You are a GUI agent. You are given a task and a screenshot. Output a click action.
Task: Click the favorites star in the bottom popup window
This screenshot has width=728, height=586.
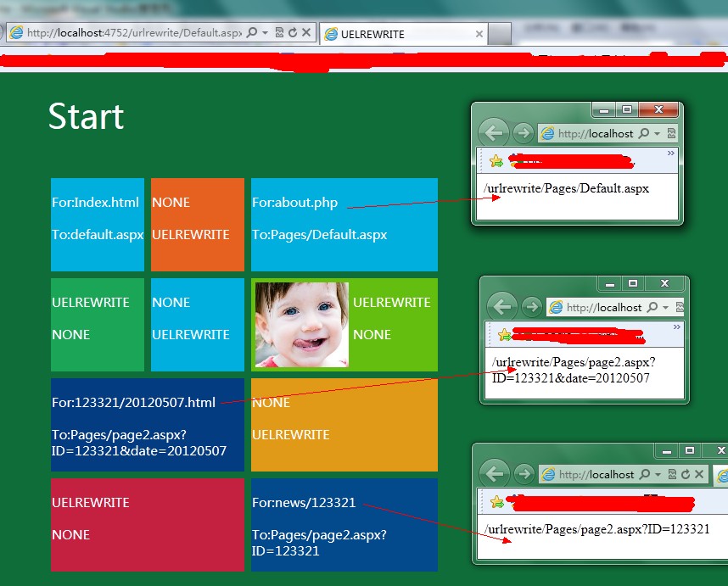click(x=496, y=503)
